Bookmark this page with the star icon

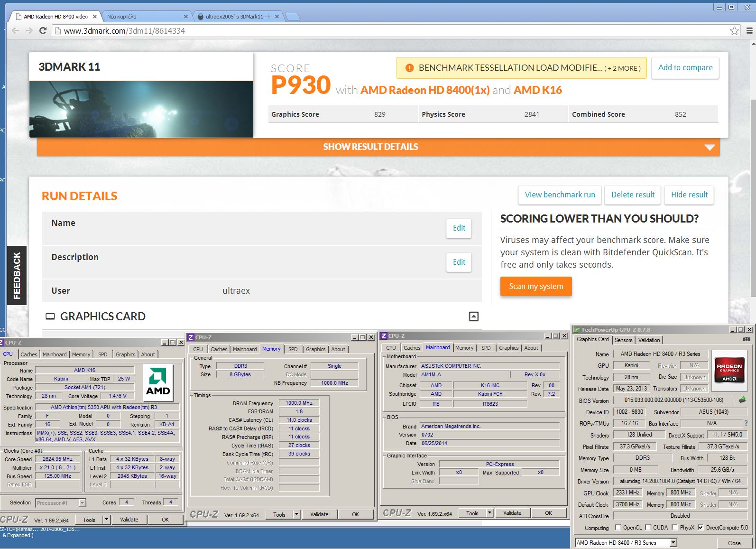click(734, 31)
